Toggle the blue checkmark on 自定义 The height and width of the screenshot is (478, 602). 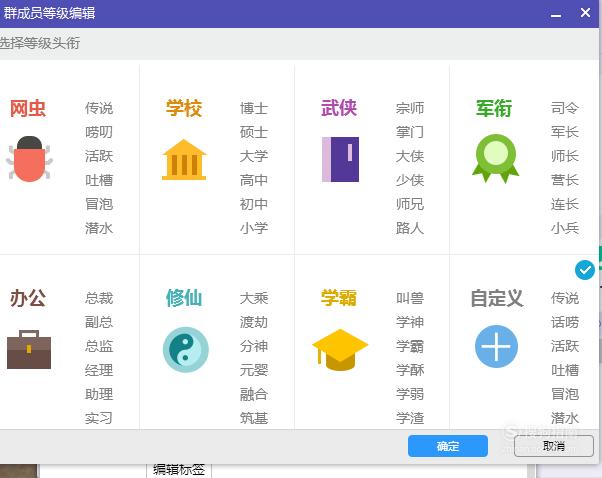(585, 270)
